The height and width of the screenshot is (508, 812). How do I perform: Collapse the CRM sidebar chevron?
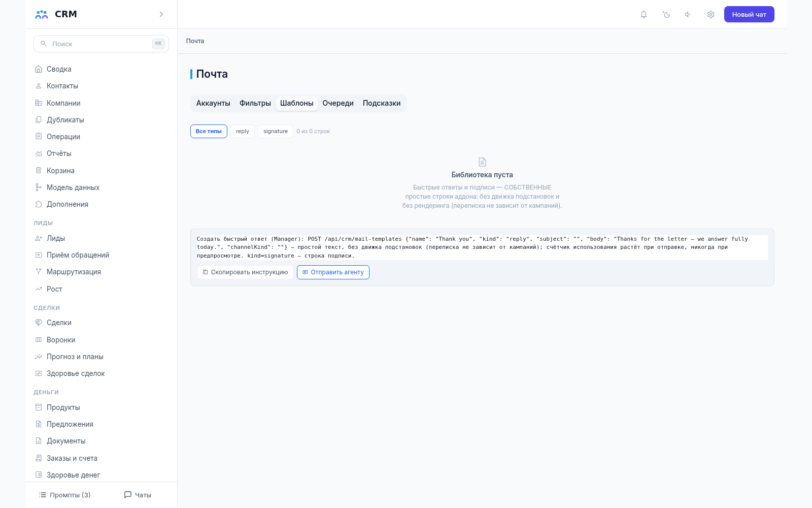[161, 14]
